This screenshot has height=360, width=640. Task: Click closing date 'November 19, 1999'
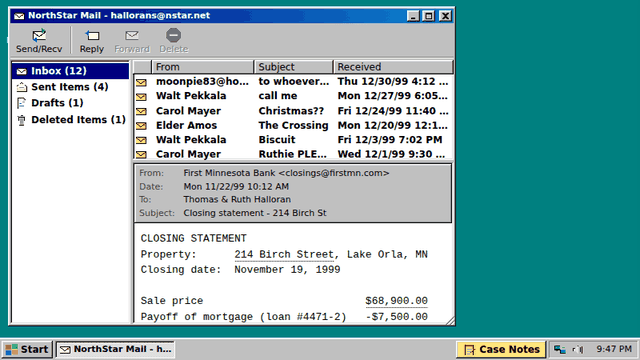tap(287, 270)
